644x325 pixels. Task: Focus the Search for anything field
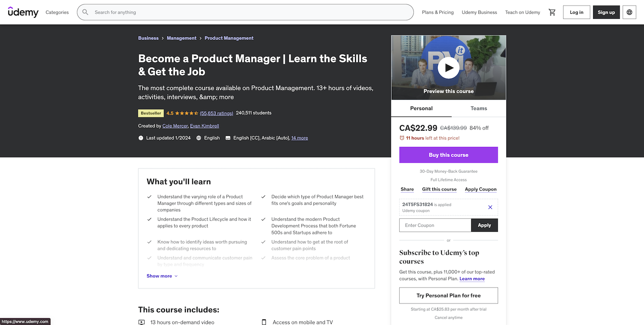(x=245, y=12)
